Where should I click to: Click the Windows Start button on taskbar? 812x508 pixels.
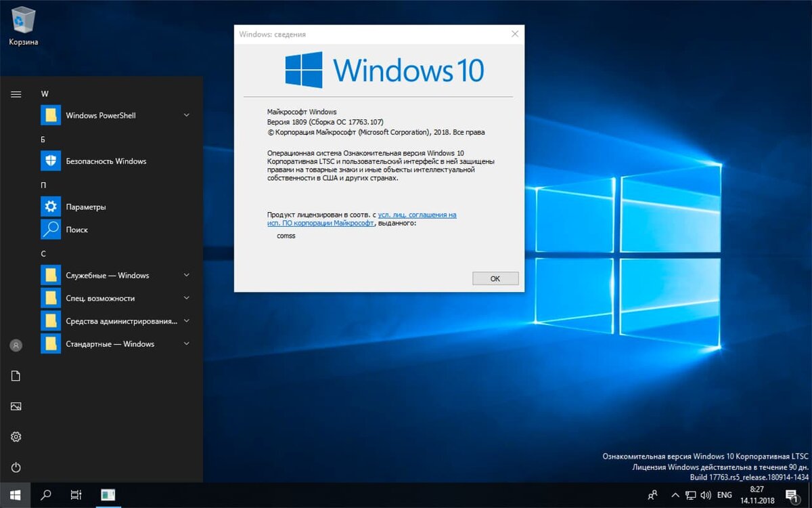(x=15, y=495)
